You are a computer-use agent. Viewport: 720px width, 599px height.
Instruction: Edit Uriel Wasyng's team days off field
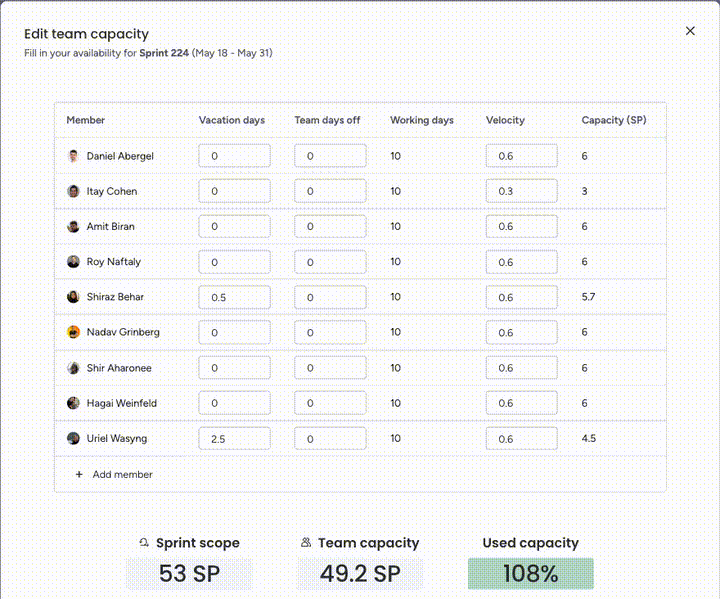(330, 439)
